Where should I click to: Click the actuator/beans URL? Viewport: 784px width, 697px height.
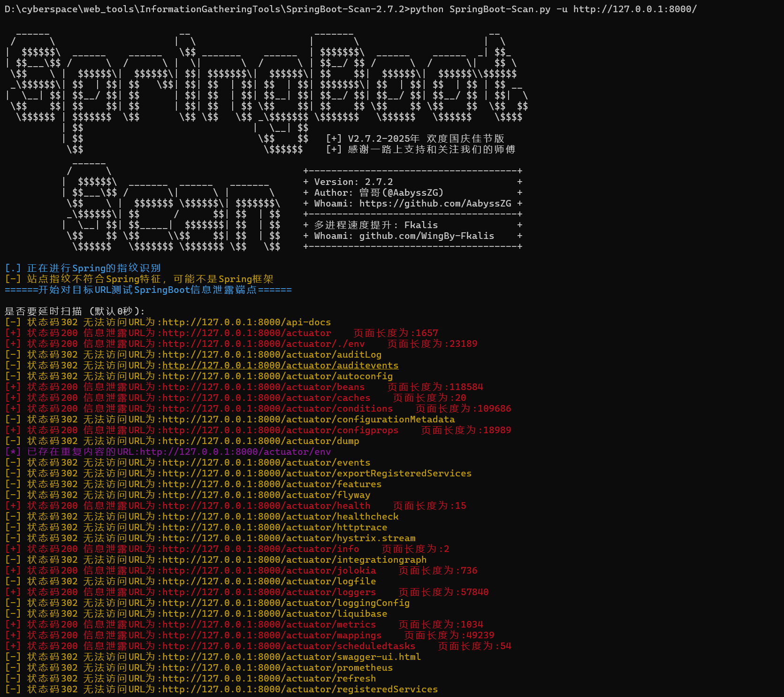[263, 387]
